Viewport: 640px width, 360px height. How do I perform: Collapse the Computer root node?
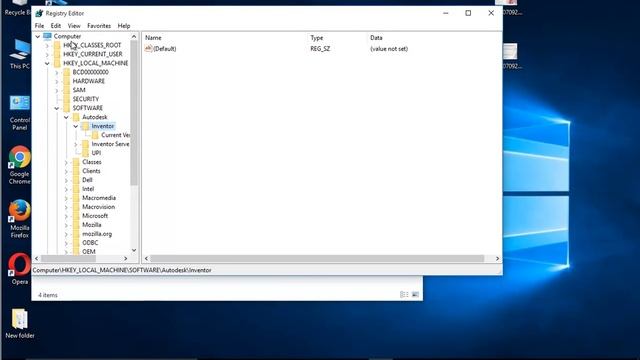click(x=38, y=36)
